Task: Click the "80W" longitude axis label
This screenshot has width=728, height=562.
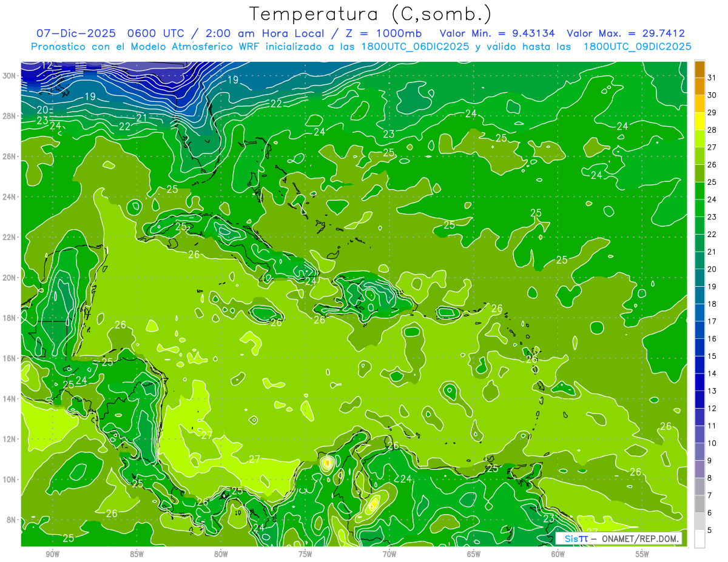Action: pos(221,554)
